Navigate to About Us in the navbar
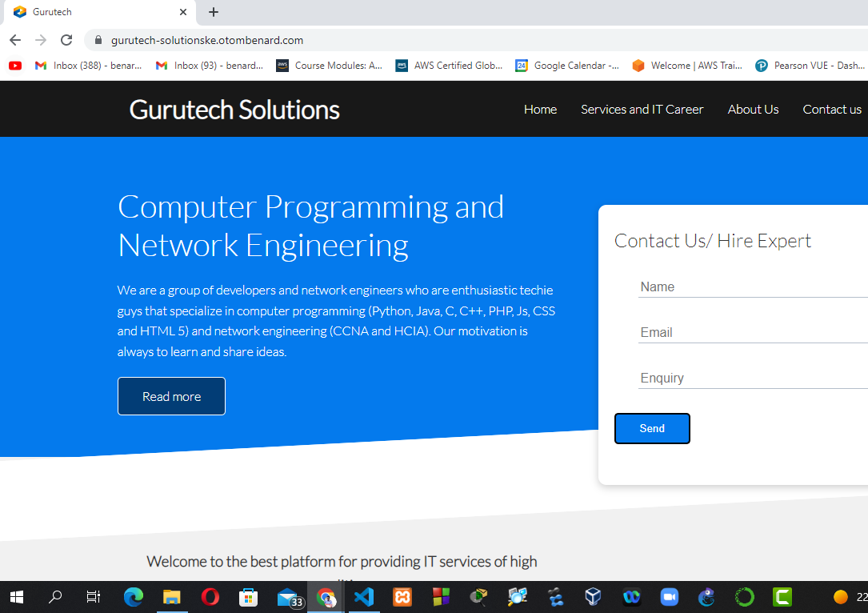Image resolution: width=868 pixels, height=613 pixels. [x=753, y=110]
